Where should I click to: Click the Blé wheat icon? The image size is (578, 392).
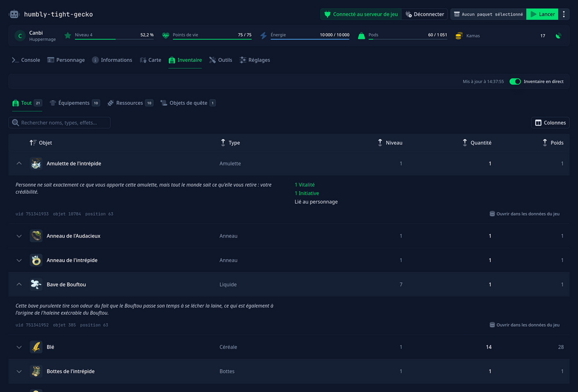[36, 347]
